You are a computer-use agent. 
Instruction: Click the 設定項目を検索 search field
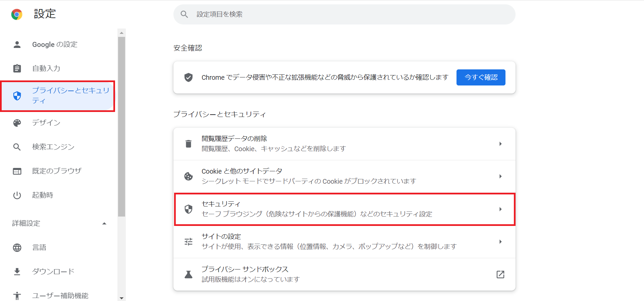[x=344, y=14]
